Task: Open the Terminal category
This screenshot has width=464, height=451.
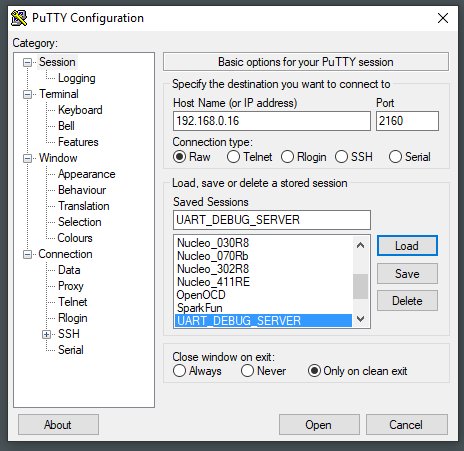Action: tap(59, 94)
